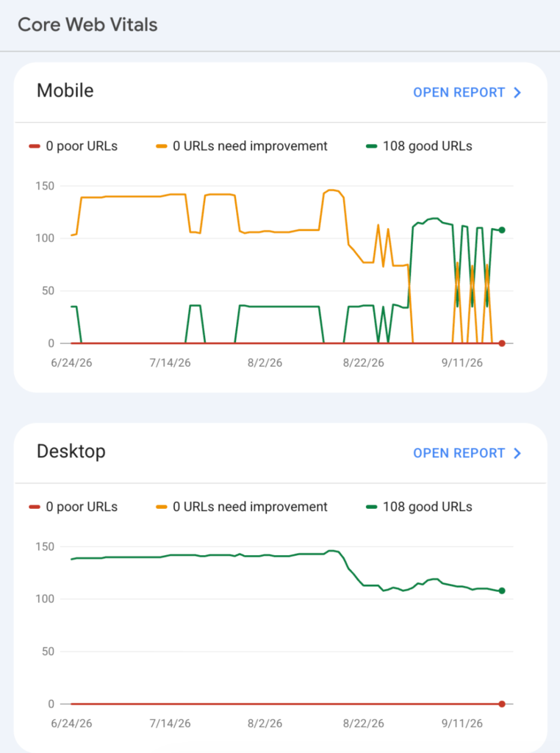This screenshot has height=753, width=560.
Task: Click the red poor URLs legend marker in Mobile
Action: click(34, 146)
